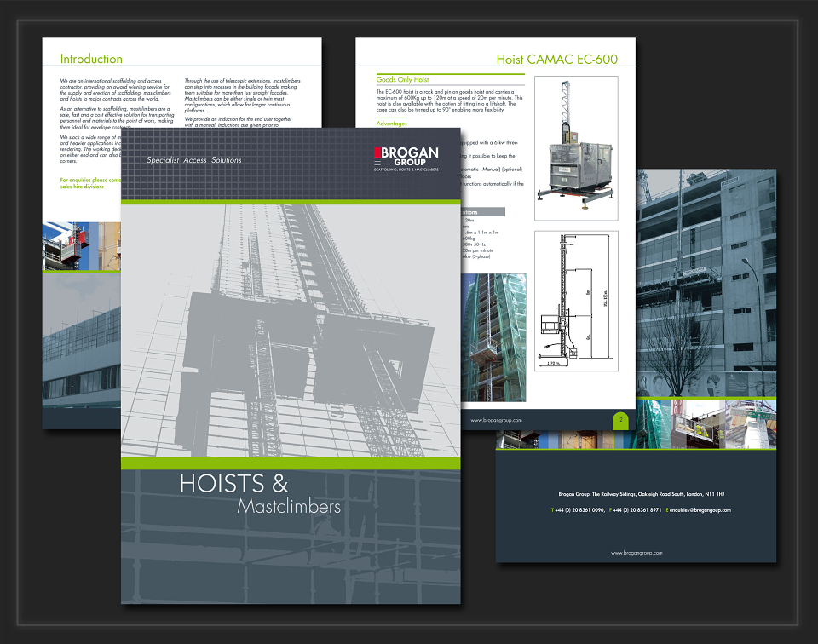Select the EC-600 hoist product photo
818x644 pixels.
(x=576, y=148)
